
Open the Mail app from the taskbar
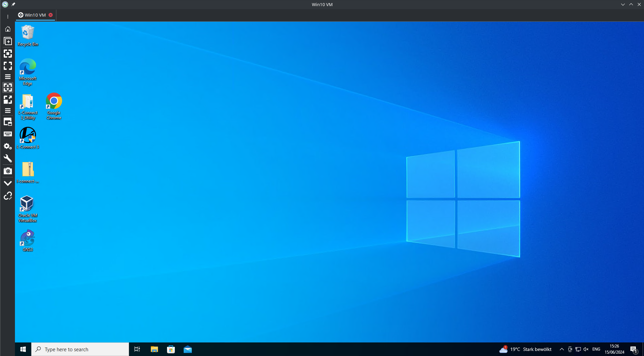pyautogui.click(x=188, y=349)
